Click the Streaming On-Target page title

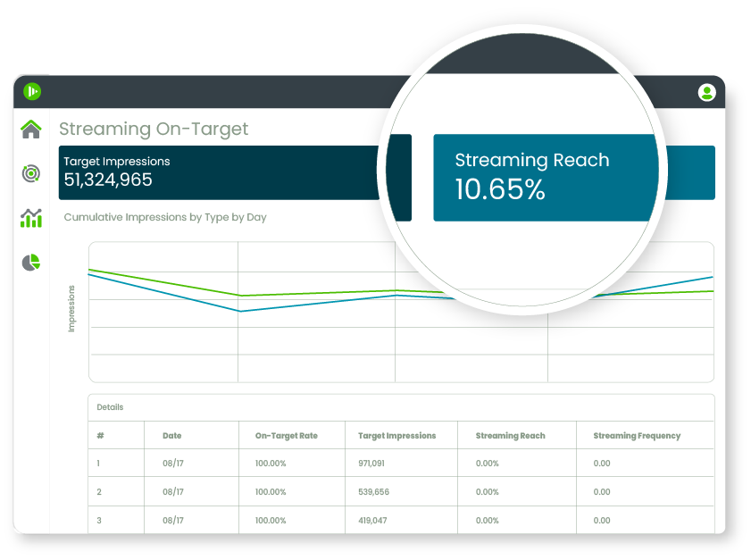[154, 129]
